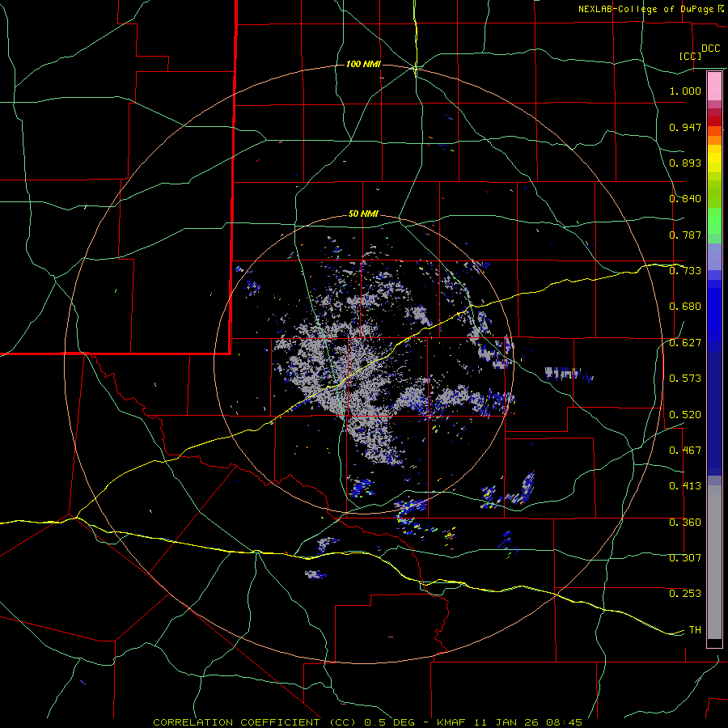Click the 0.840 color scale value

coord(685,199)
